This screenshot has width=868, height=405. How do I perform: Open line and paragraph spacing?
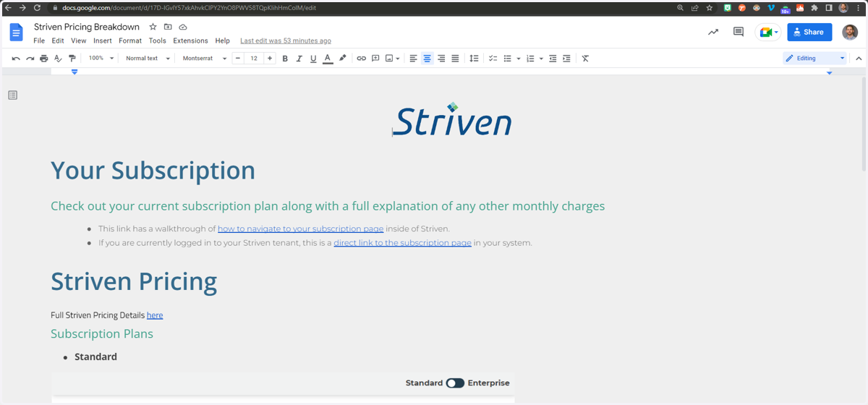[x=474, y=59]
